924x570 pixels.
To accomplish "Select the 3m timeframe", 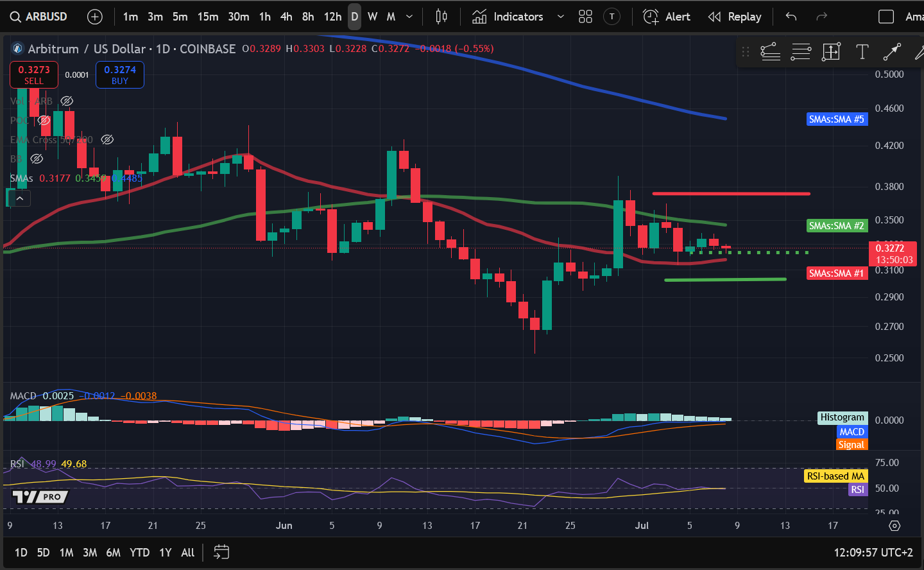I will pos(155,17).
